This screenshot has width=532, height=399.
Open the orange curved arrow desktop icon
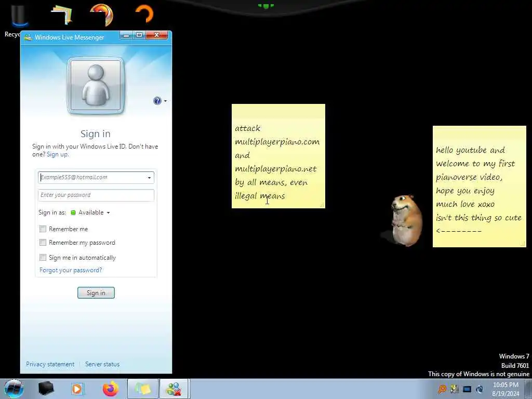tap(144, 14)
